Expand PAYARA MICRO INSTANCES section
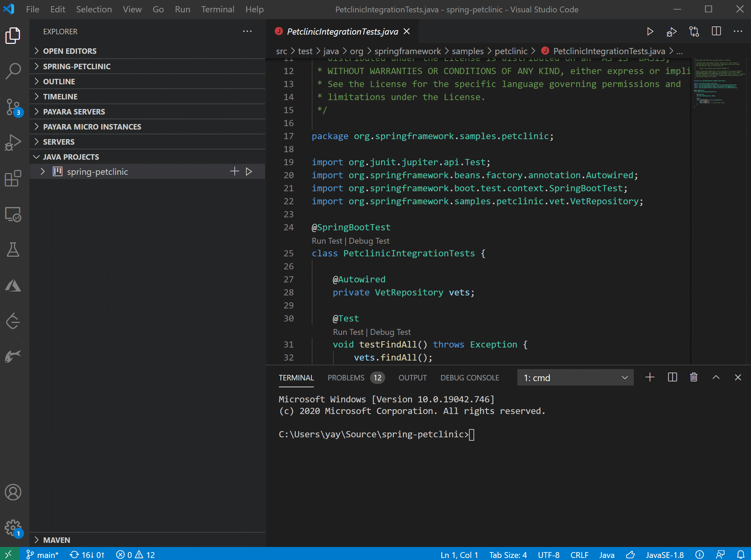Screen dimensions: 751x560 click(147, 127)
